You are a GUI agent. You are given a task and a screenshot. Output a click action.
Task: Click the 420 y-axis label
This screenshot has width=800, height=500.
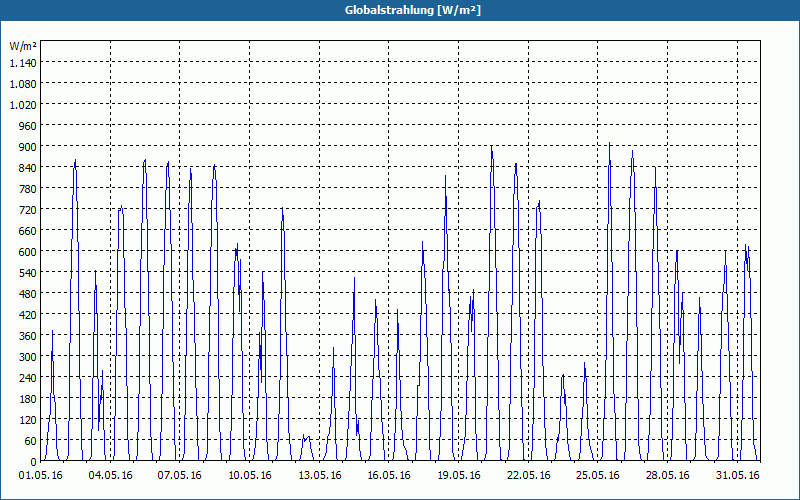28,314
